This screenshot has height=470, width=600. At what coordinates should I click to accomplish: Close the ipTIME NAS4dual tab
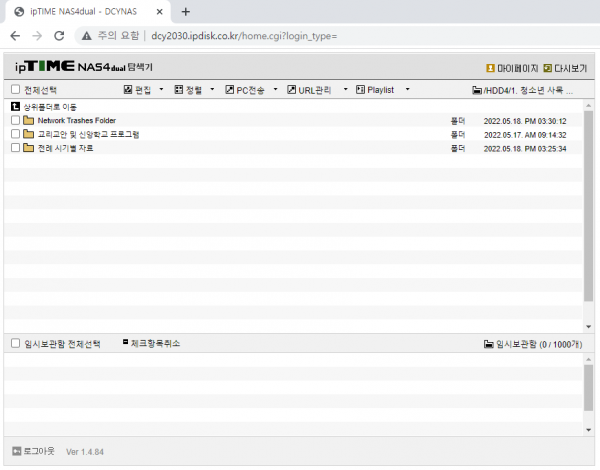[x=160, y=12]
